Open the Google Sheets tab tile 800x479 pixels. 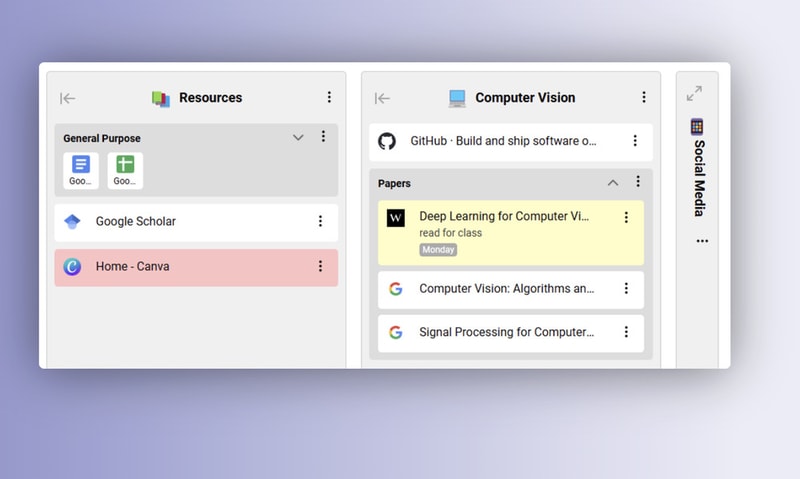point(125,170)
